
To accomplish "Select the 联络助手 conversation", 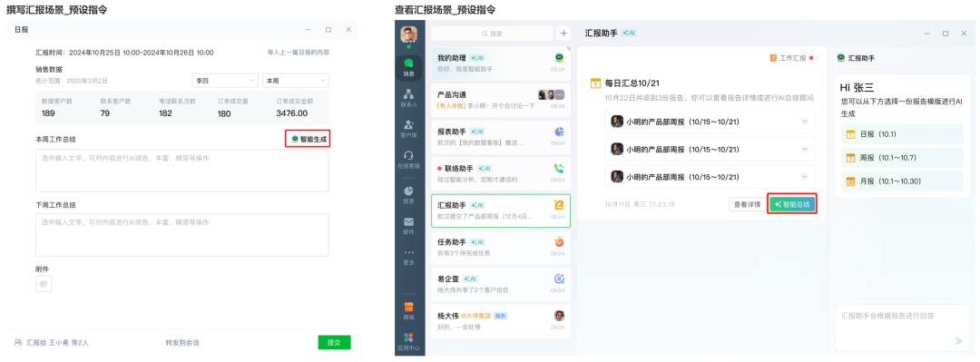I will click(501, 173).
